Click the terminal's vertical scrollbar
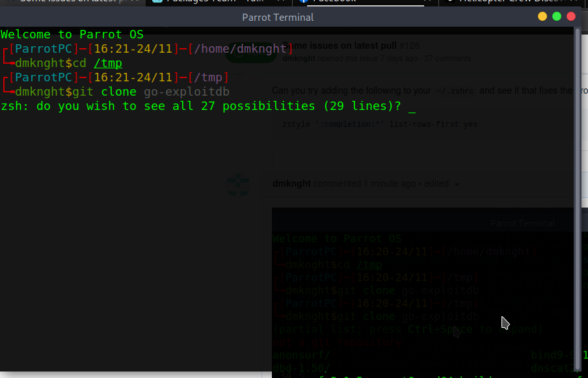 [x=578, y=198]
